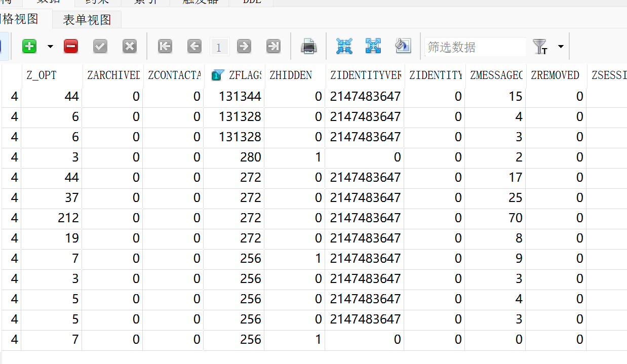Click the paint bucket icon in toolbar
The height and width of the screenshot is (364, 627).
403,46
